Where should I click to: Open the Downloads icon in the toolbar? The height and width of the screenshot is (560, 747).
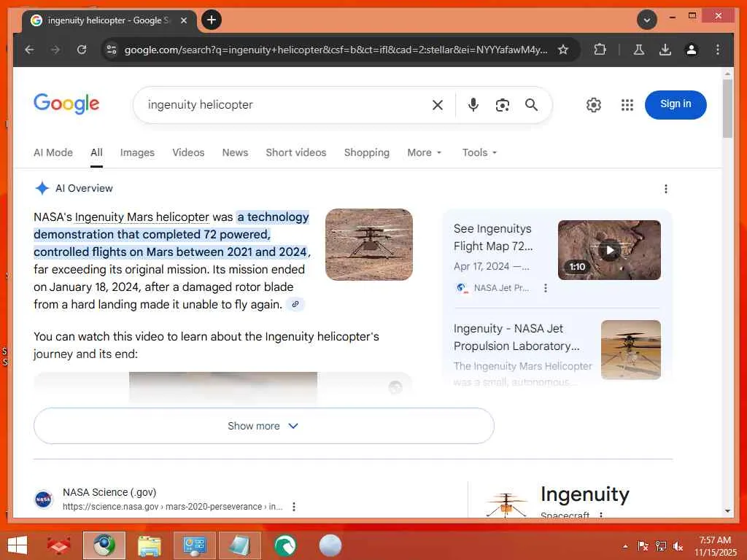(665, 50)
